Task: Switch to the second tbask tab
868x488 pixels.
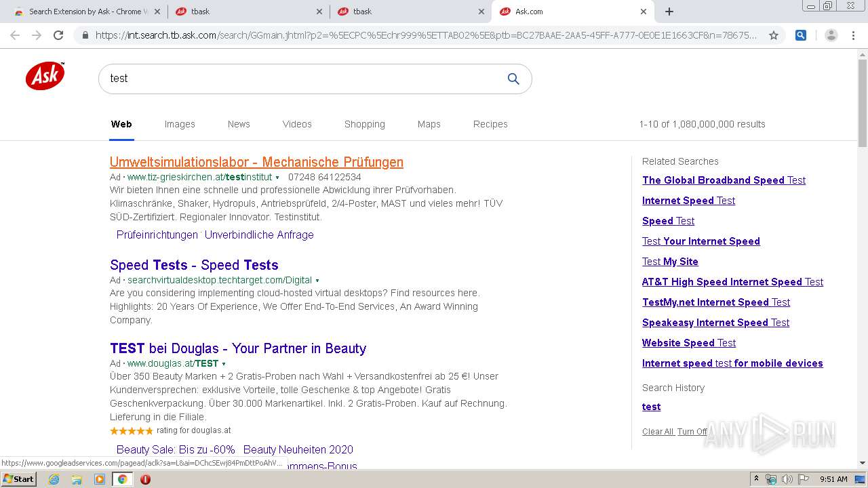Action: 410,12
